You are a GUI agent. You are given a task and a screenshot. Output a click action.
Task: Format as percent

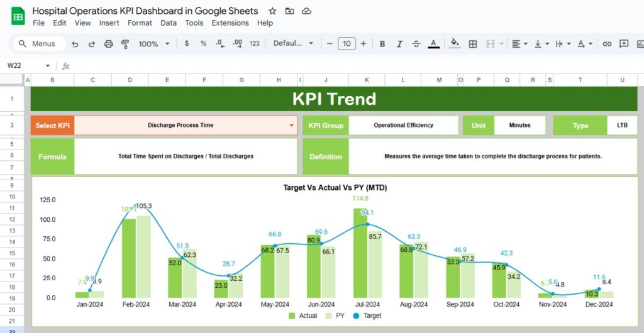203,43
